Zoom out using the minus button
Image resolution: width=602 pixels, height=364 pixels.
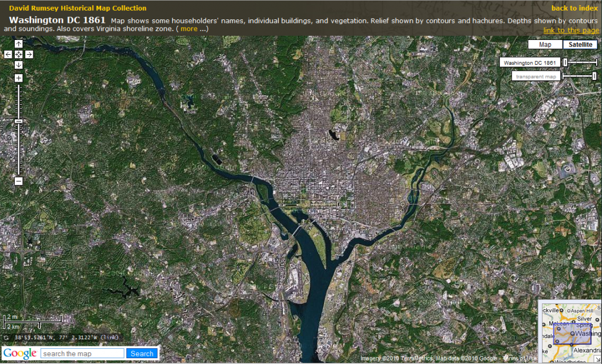pos(18,181)
